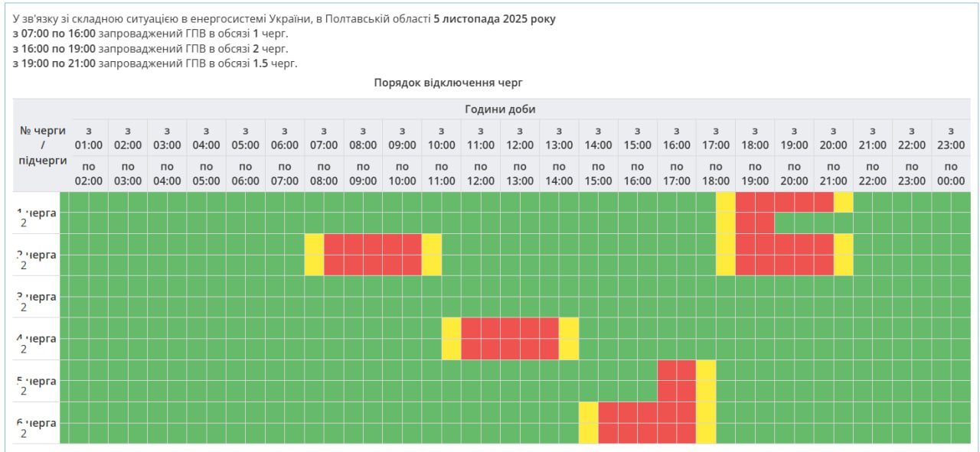Click the '6 черга' row label
Viewport: 980px width, 452px height.
point(42,423)
